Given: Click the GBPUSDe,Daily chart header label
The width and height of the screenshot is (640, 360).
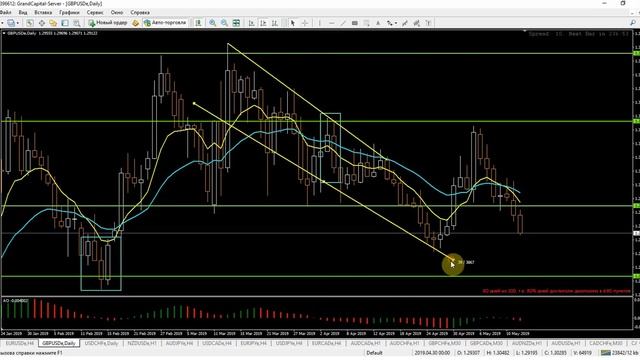Looking at the screenshot, I should (x=22, y=33).
